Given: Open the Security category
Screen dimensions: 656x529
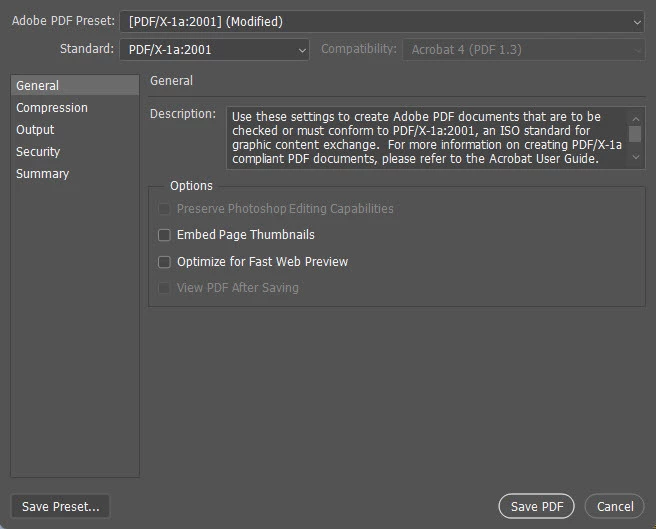Looking at the screenshot, I should click(x=75, y=152).
